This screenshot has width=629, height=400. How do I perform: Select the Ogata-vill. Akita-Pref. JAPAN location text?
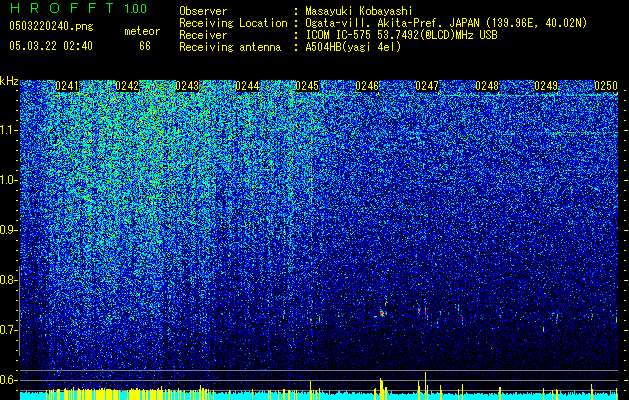446,23
